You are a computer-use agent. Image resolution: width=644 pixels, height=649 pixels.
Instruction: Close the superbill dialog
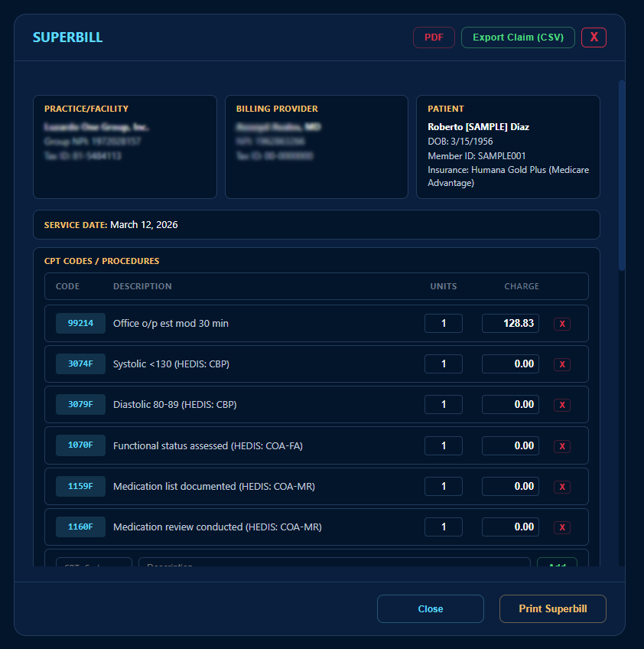(430, 608)
